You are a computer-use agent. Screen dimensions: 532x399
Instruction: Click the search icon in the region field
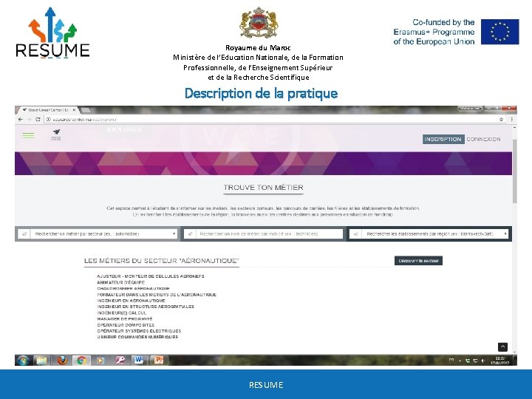[x=355, y=233]
